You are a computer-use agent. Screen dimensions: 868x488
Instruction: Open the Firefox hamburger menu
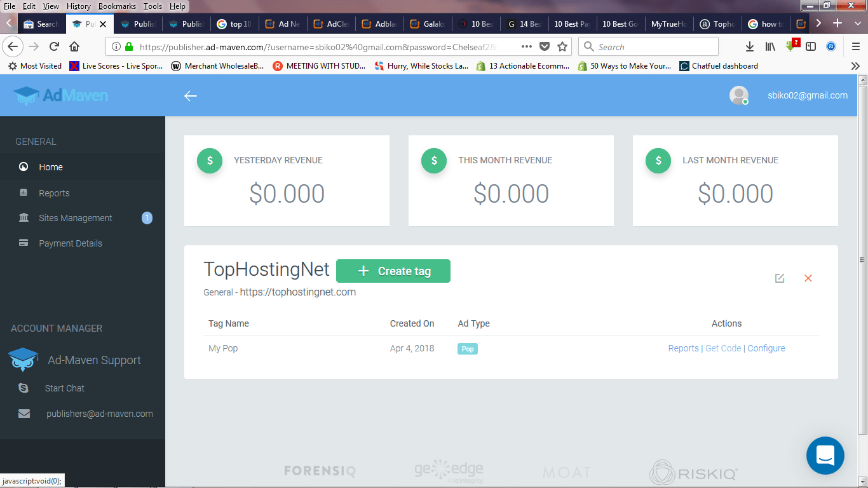[x=856, y=46]
